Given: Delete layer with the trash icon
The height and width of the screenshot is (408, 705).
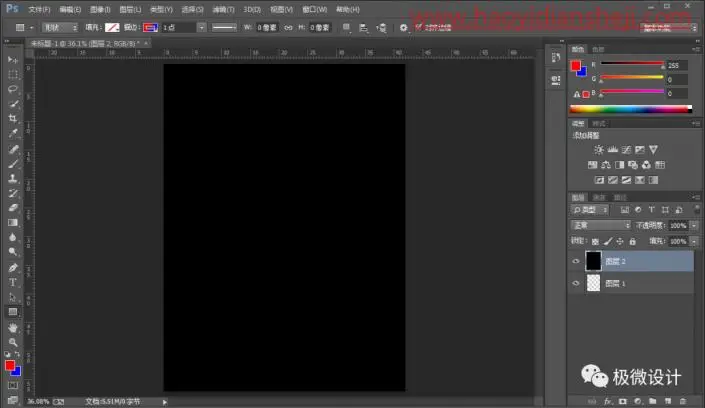Looking at the screenshot, I should (x=683, y=401).
